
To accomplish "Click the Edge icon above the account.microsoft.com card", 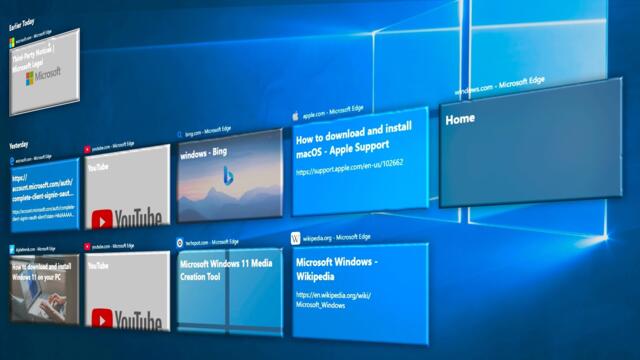I will pyautogui.click(x=12, y=161).
